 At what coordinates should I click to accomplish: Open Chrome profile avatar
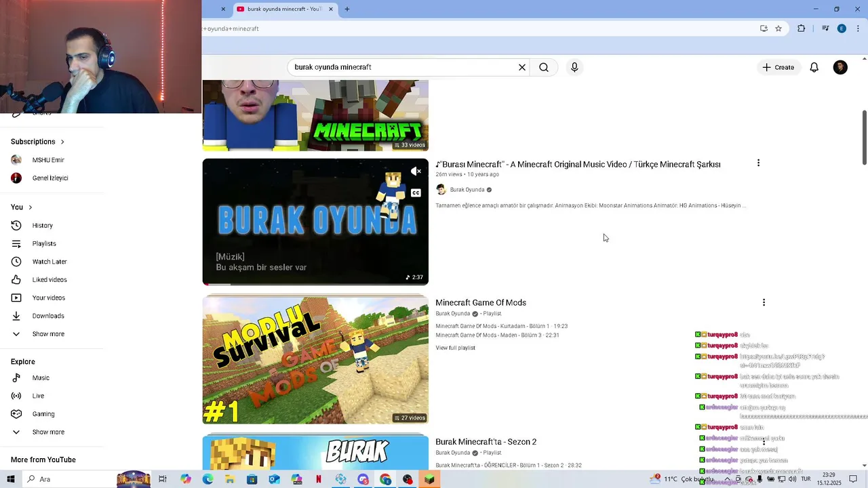pyautogui.click(x=842, y=28)
